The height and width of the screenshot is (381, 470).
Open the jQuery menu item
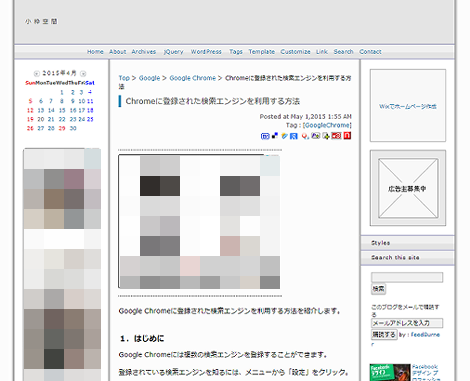click(x=173, y=52)
